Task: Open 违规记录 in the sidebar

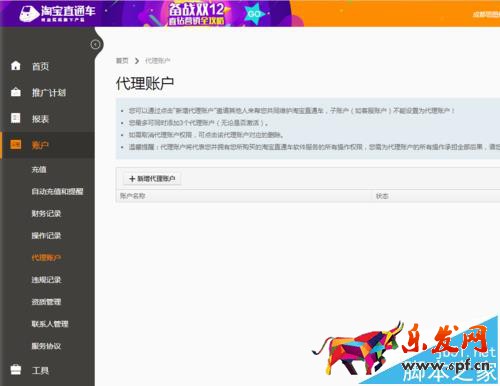Action: tap(46, 279)
